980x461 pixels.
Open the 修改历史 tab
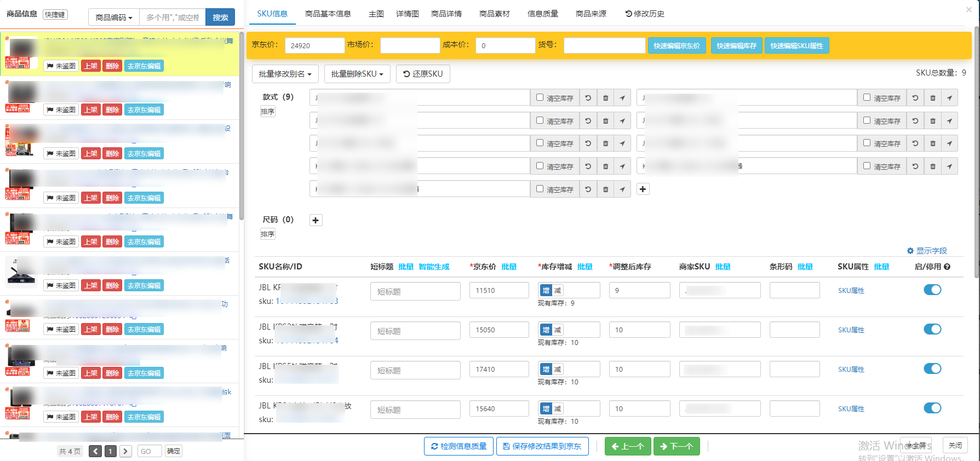645,14
